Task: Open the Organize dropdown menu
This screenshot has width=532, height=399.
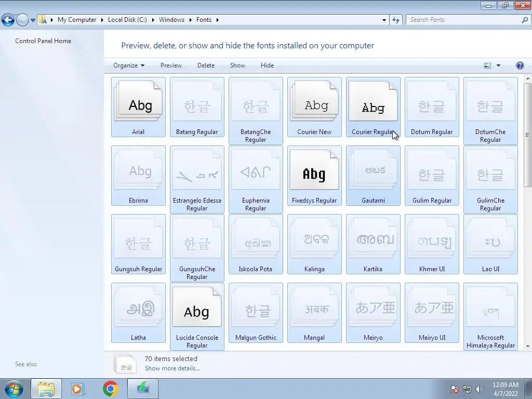Action: click(x=129, y=65)
